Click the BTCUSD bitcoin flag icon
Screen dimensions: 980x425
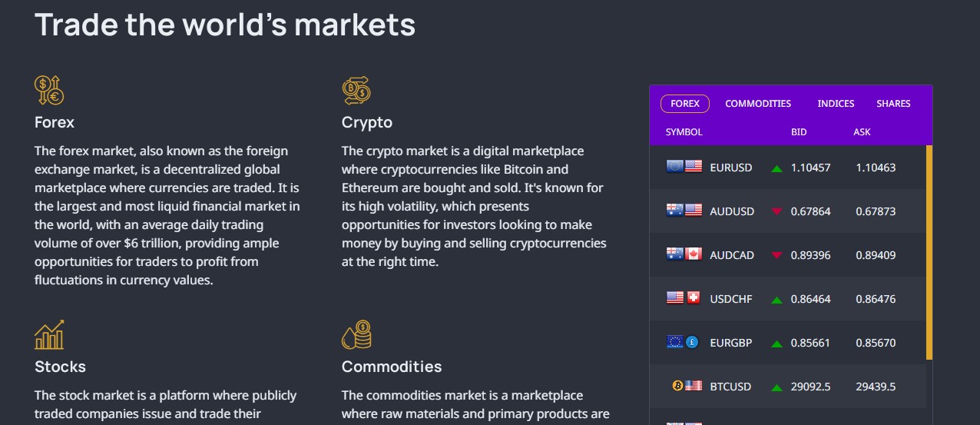click(x=687, y=386)
